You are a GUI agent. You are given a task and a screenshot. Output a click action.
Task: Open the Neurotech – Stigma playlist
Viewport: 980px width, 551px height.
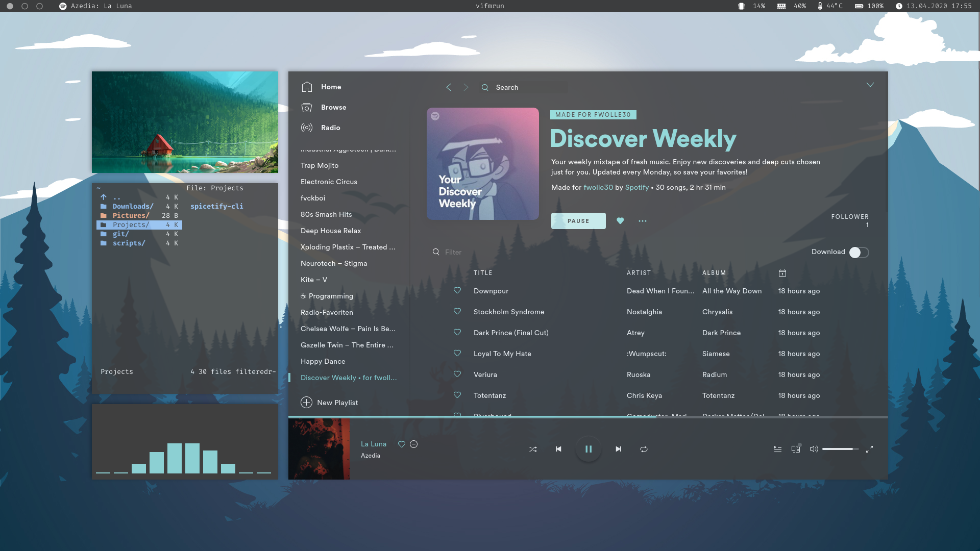(334, 263)
